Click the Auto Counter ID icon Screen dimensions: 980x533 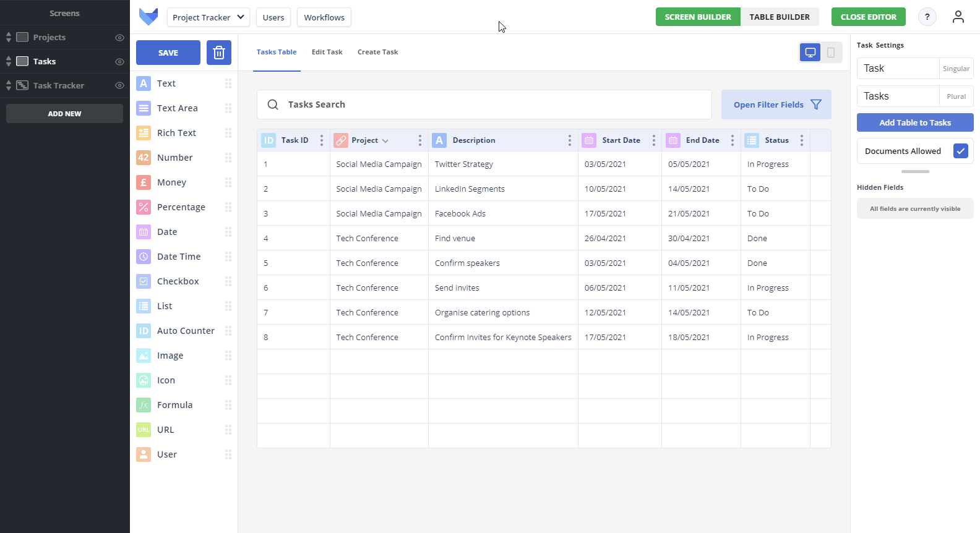coord(144,331)
